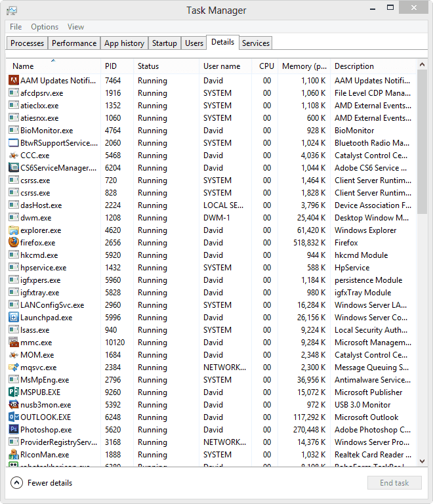Click the AAM Updates Notifier process icon
The width and height of the screenshot is (433, 504).
click(14, 80)
